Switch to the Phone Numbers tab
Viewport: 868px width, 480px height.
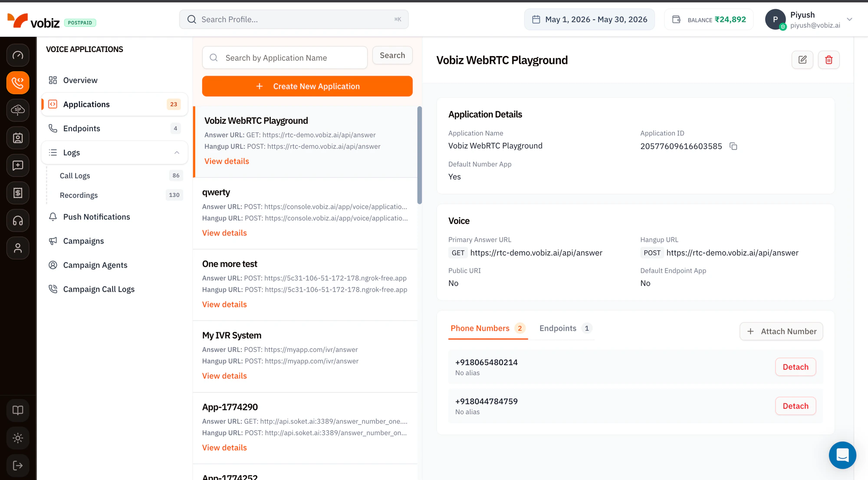click(488, 329)
